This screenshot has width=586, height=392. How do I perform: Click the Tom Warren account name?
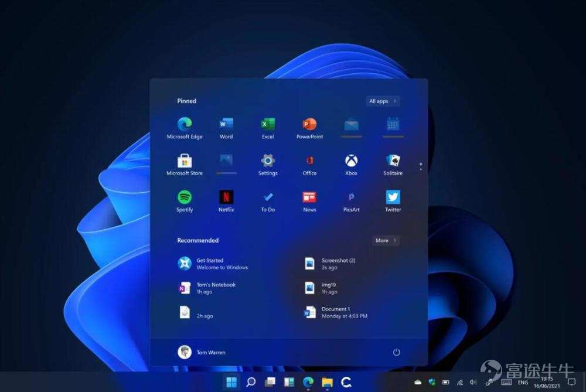click(x=210, y=352)
